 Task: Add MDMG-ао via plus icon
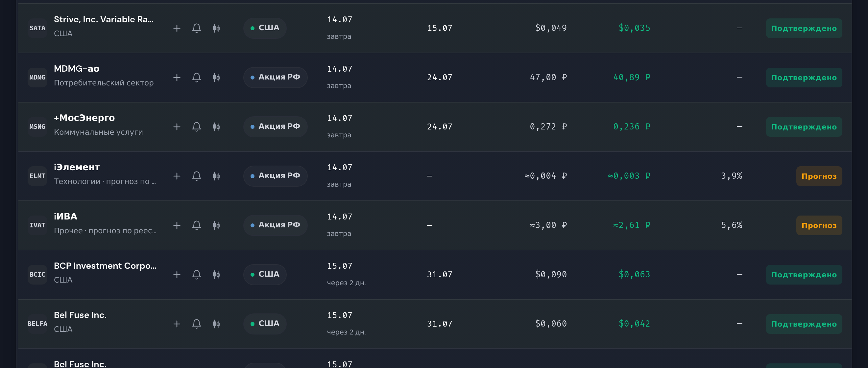pyautogui.click(x=177, y=78)
